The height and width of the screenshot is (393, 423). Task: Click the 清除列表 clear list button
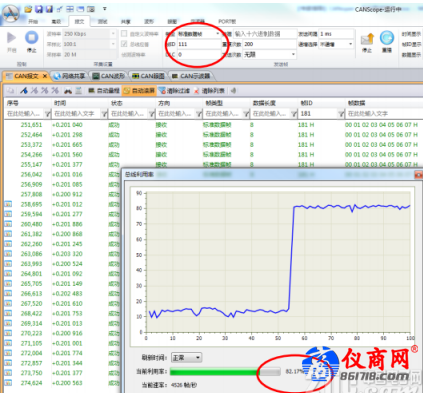click(209, 91)
